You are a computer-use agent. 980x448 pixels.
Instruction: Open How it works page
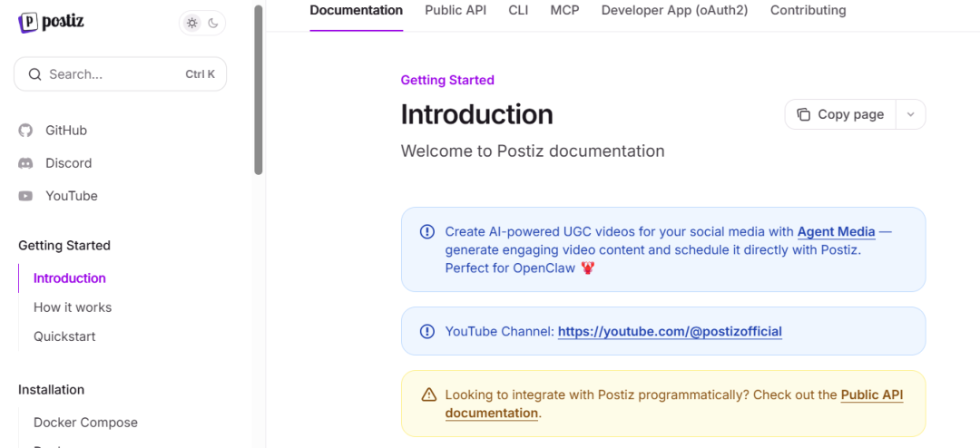pyautogui.click(x=73, y=307)
